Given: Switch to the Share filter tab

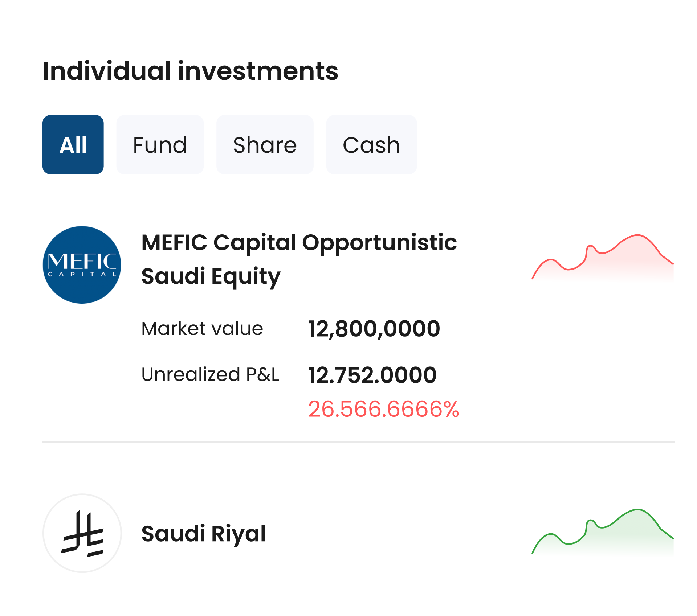Looking at the screenshot, I should tap(265, 145).
